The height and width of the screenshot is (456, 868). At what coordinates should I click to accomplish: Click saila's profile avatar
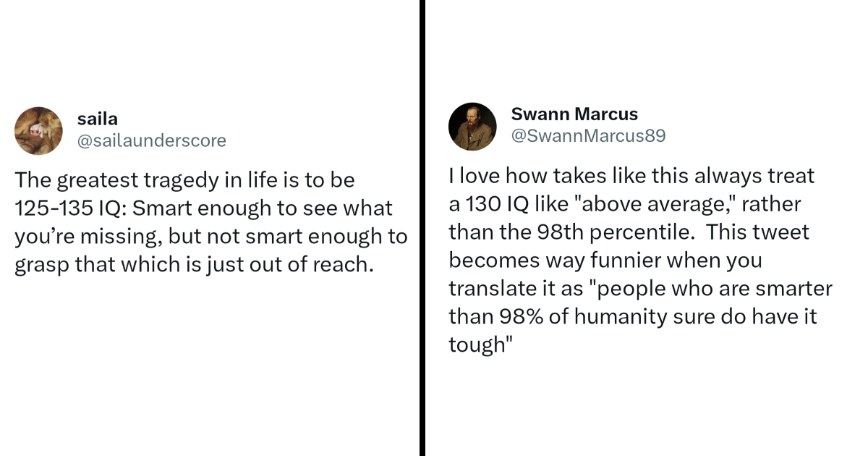38,131
